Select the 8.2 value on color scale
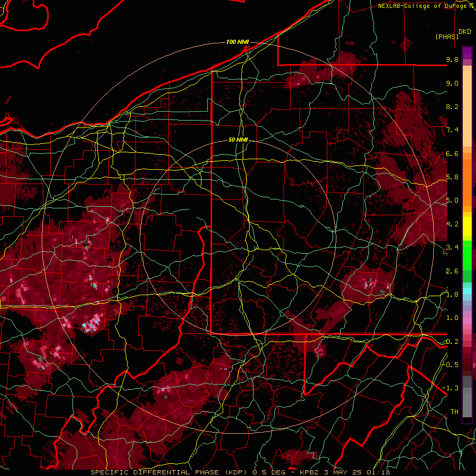This screenshot has width=476, height=476. click(452, 106)
